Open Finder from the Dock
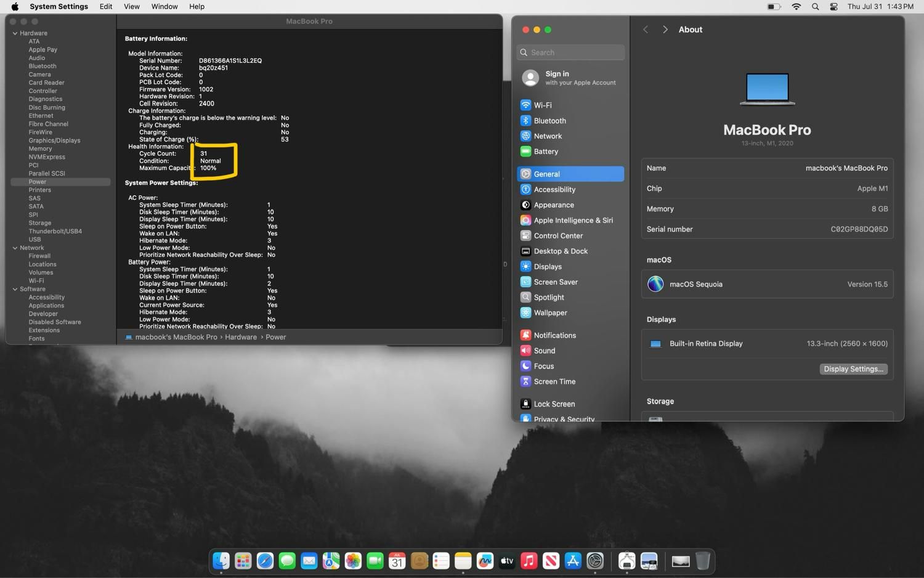The width and height of the screenshot is (924, 578). point(221,561)
